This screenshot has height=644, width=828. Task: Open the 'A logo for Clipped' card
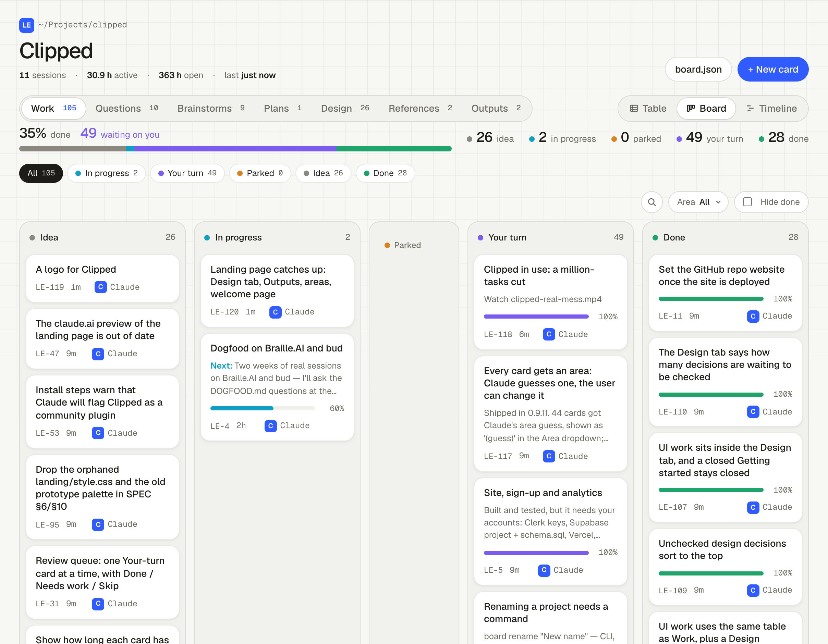102,278
